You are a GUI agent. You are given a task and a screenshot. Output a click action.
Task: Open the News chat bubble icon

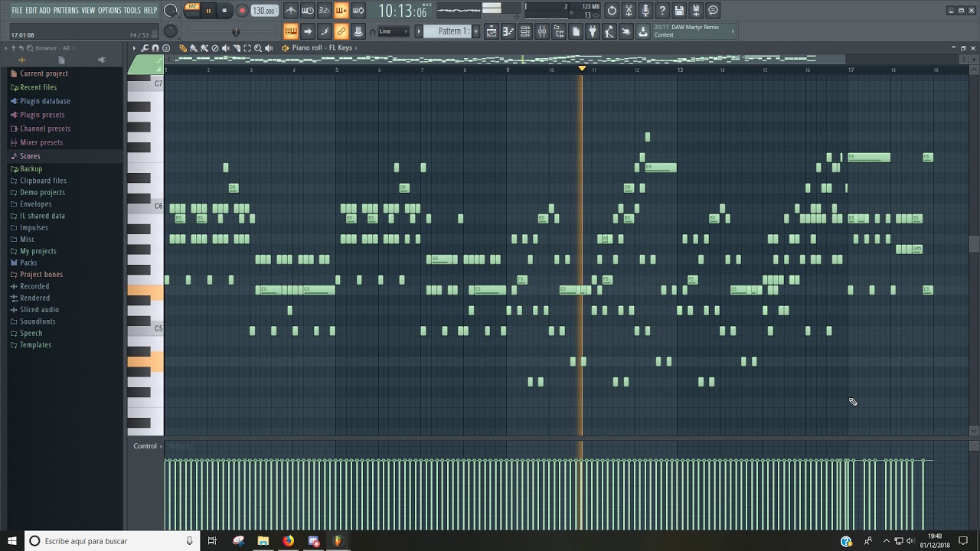click(713, 11)
